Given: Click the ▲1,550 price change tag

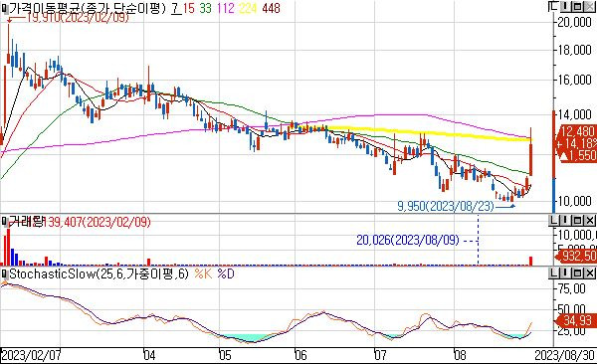Looking at the screenshot, I should pyautogui.click(x=577, y=155).
